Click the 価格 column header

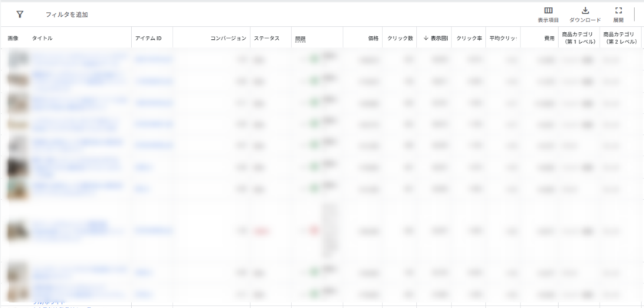tap(373, 38)
